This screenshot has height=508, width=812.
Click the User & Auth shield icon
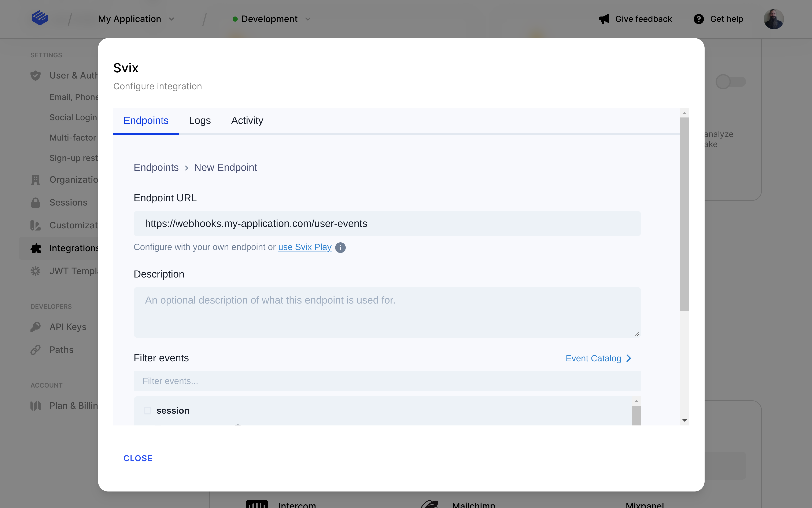coord(36,76)
